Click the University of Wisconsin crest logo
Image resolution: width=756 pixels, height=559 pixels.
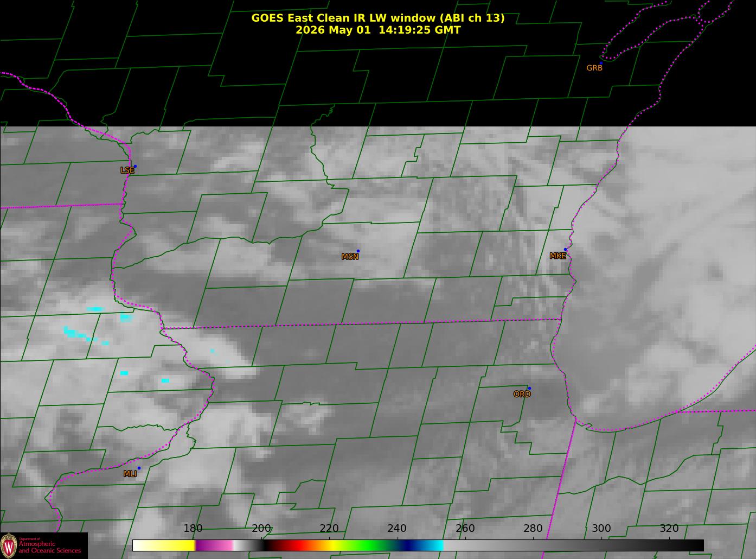click(x=8, y=545)
